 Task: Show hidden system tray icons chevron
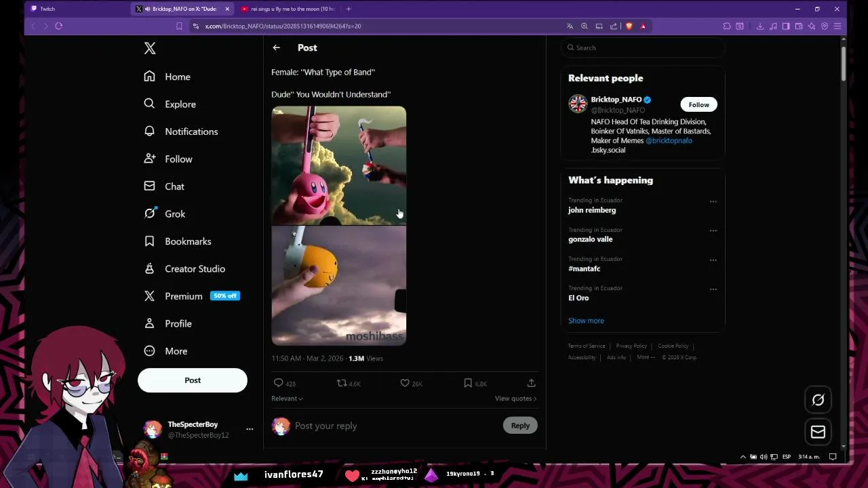pos(743,457)
